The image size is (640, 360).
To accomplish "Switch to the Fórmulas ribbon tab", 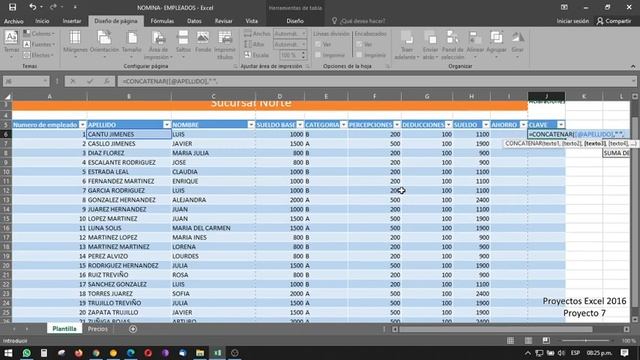I will click(162, 21).
